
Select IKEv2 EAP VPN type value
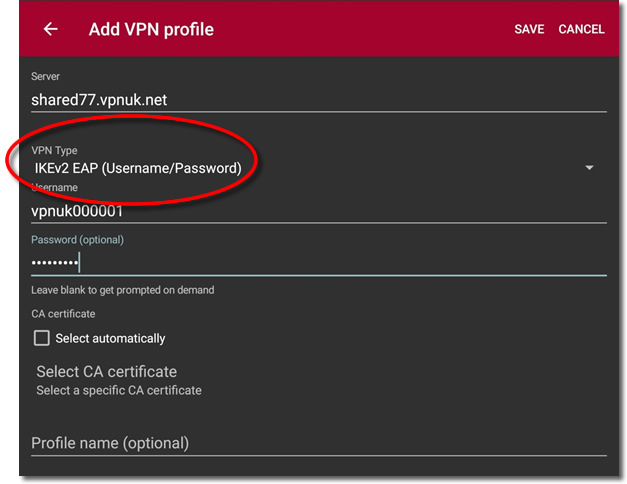click(138, 168)
